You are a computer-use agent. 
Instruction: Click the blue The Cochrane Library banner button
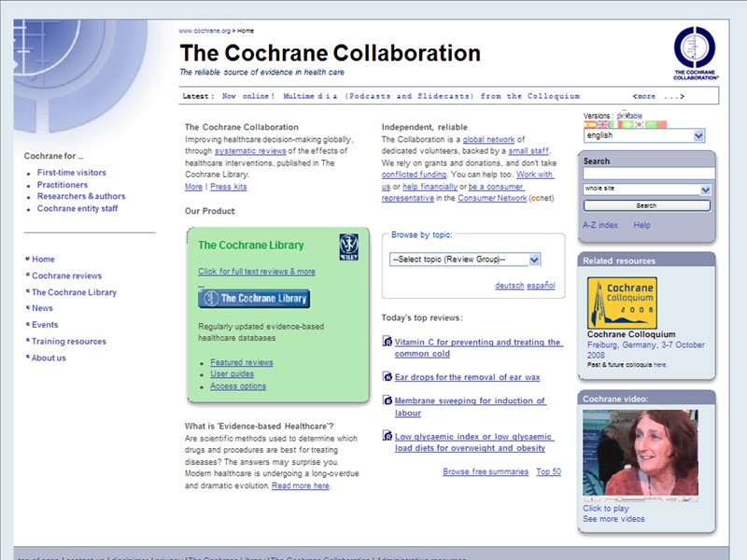254,299
